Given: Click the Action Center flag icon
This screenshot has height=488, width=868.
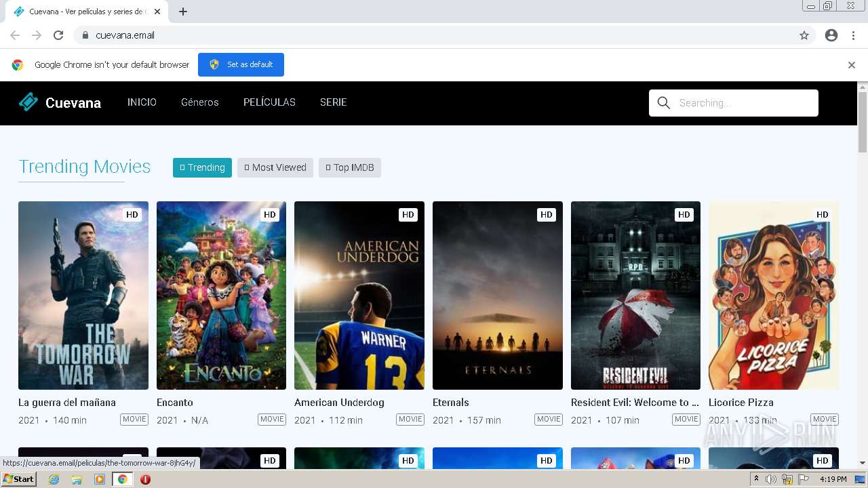Looking at the screenshot, I should [x=804, y=479].
